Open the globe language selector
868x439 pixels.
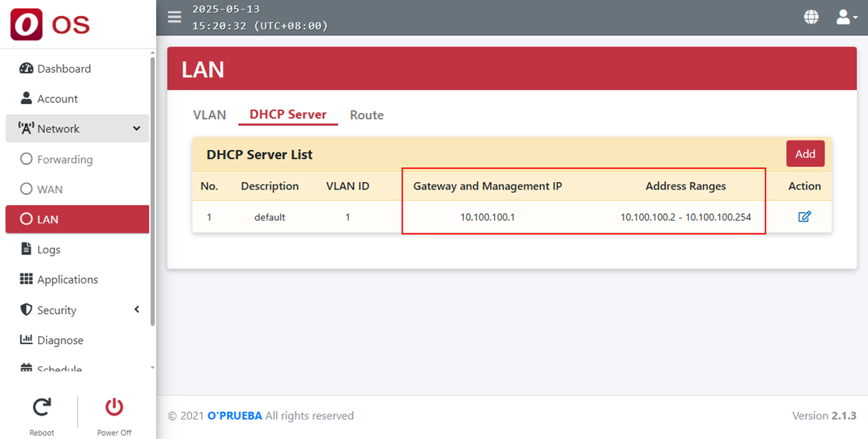[811, 17]
